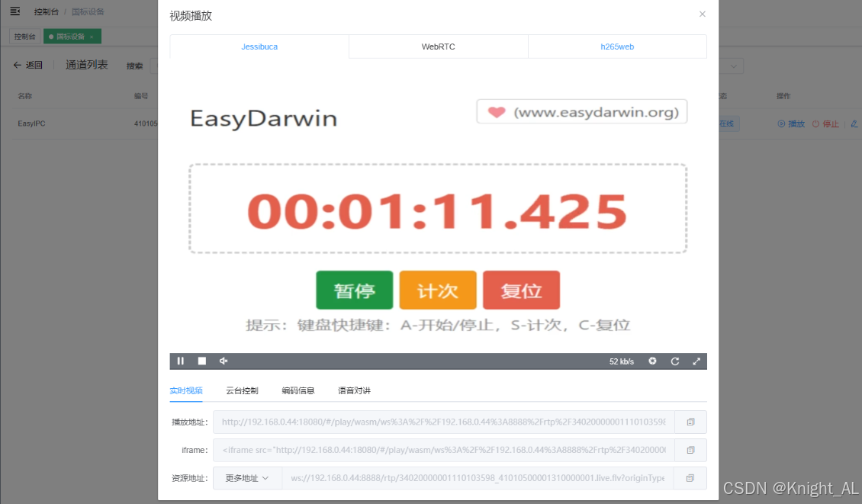862x504 pixels.
Task: Open the dropdown behind the dialog at right
Action: coord(732,66)
